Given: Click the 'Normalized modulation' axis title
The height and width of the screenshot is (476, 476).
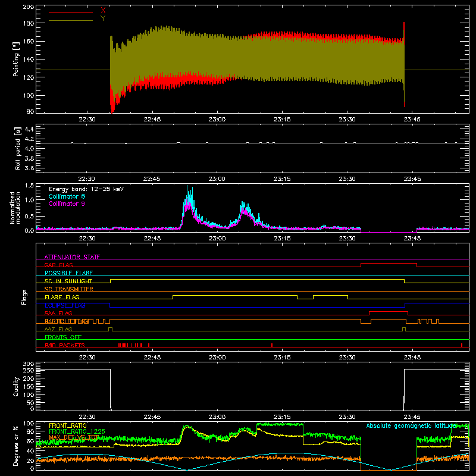Looking at the screenshot, I should 15,208.
